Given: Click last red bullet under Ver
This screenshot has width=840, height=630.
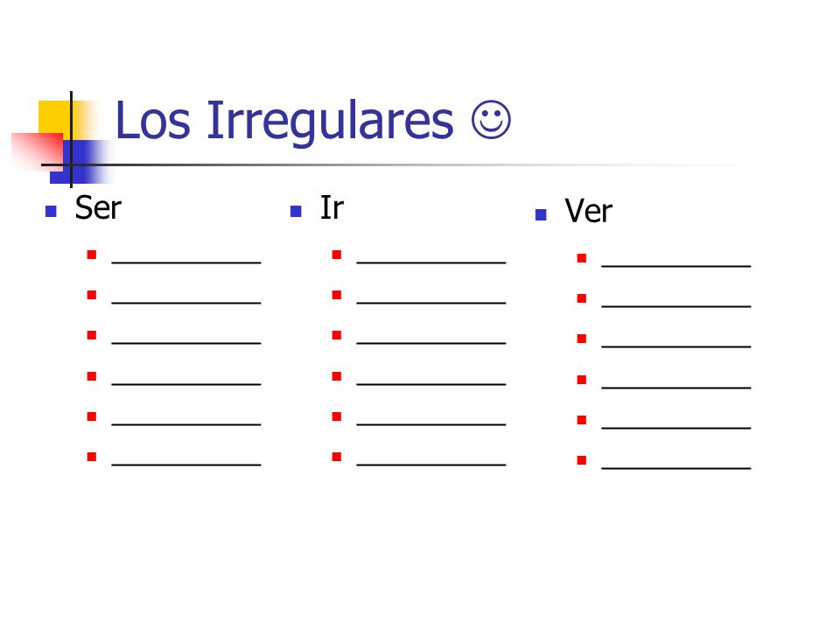Looking at the screenshot, I should point(581,459).
